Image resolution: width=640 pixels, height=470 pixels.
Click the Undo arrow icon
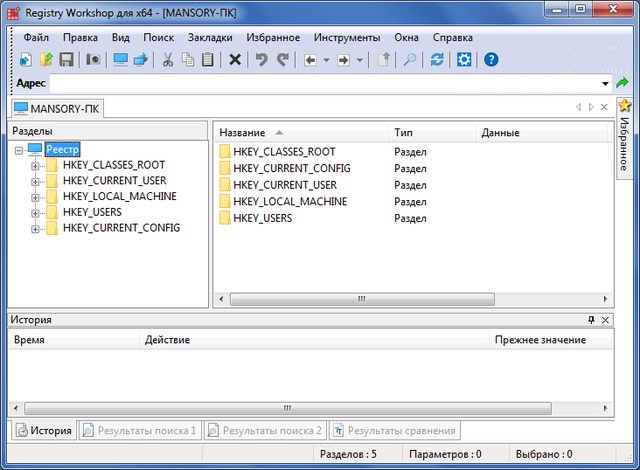pos(262,60)
